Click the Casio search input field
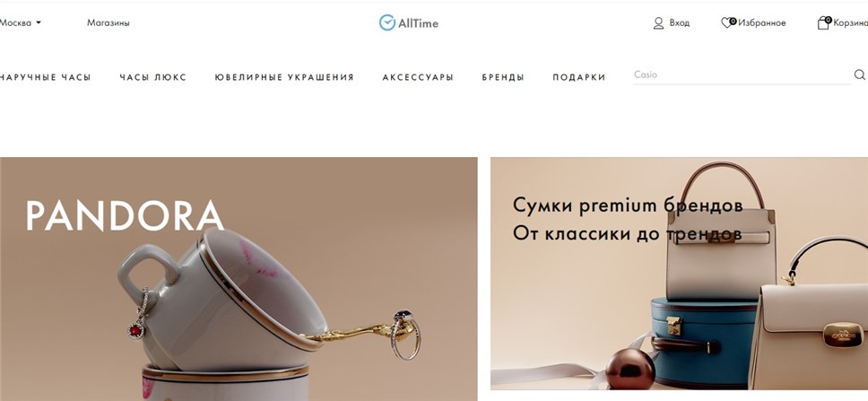Screen dimensions: 868x401 pyautogui.click(x=742, y=74)
